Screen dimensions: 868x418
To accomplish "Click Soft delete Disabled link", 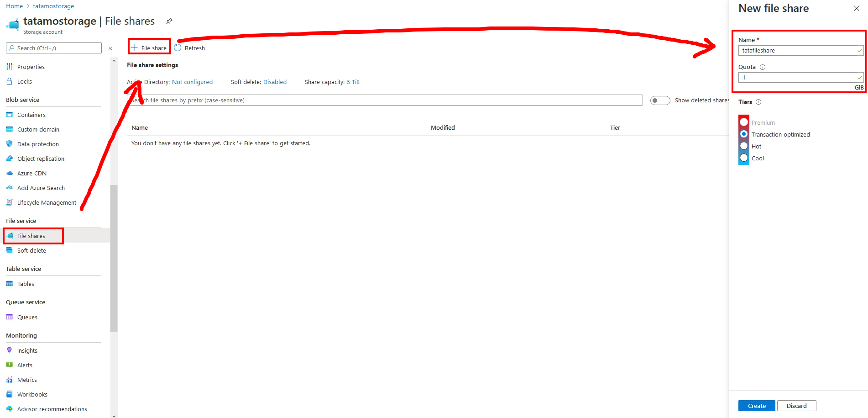I will click(275, 82).
